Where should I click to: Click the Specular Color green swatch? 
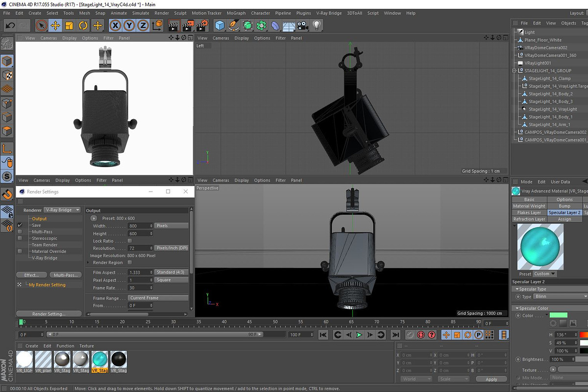[x=558, y=316]
